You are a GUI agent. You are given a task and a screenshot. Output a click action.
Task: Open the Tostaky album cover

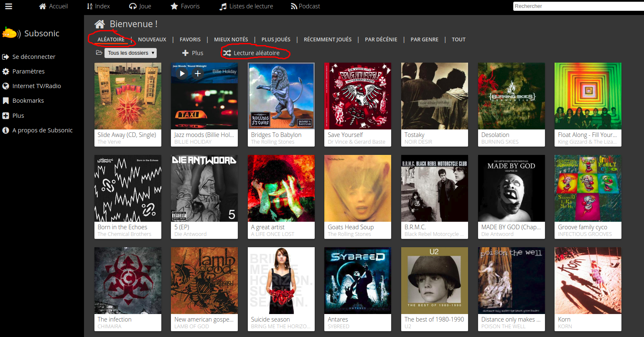point(435,96)
